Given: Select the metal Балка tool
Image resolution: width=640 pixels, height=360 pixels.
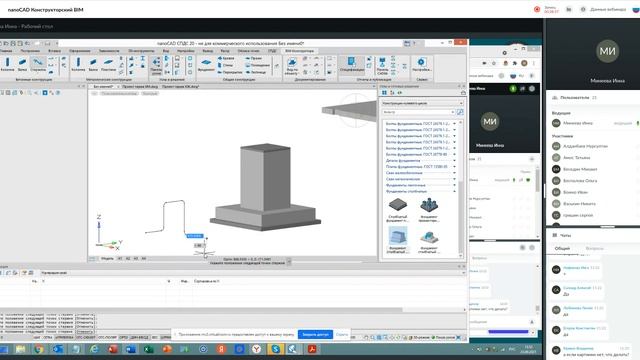Looking at the screenshot, I should coord(93,64).
